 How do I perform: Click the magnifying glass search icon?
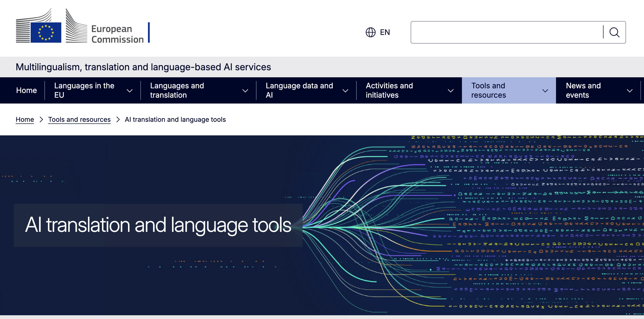[x=614, y=32]
